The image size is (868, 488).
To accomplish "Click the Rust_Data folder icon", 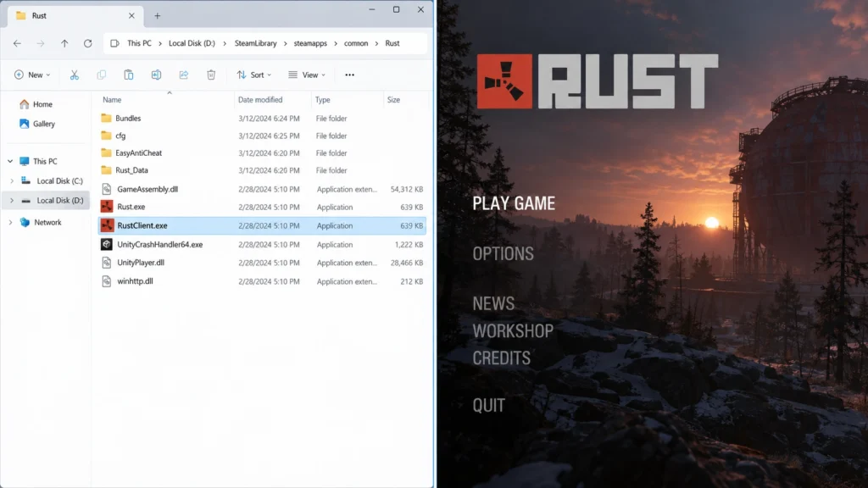I will click(x=106, y=169).
